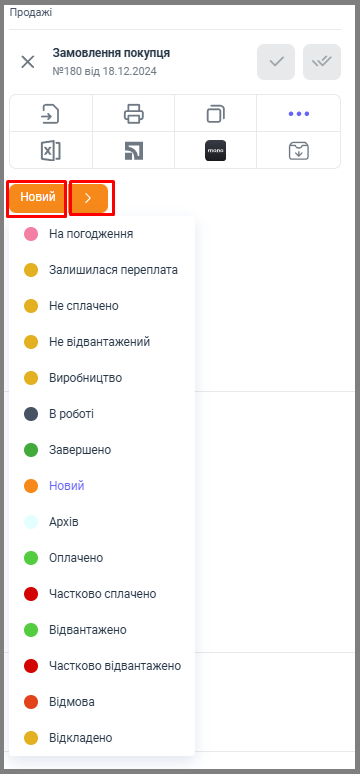Collapse the orange Новий status dropdown
Image resolution: width=360 pixels, height=774 pixels.
click(38, 198)
